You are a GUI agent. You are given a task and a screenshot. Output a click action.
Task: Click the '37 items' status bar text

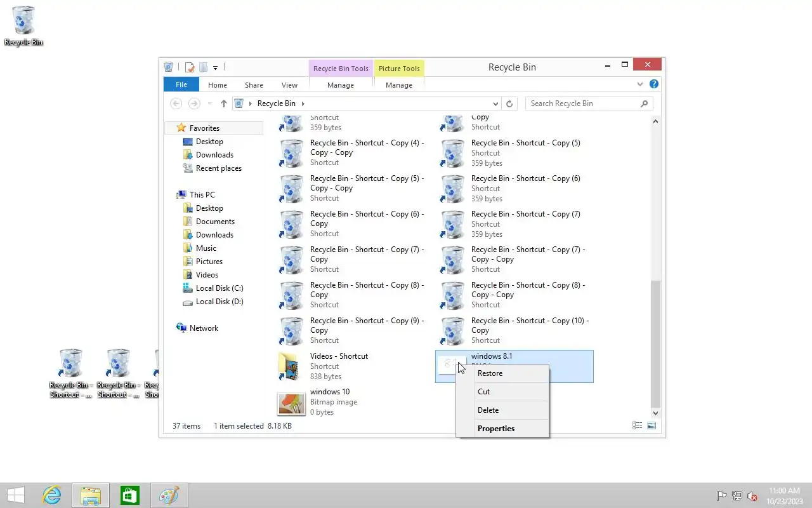click(x=187, y=426)
